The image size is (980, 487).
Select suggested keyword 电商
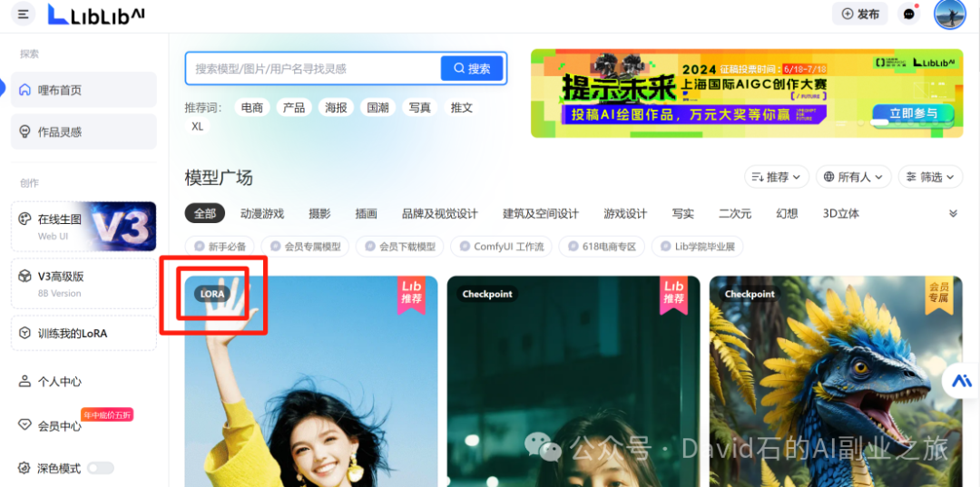[x=252, y=107]
